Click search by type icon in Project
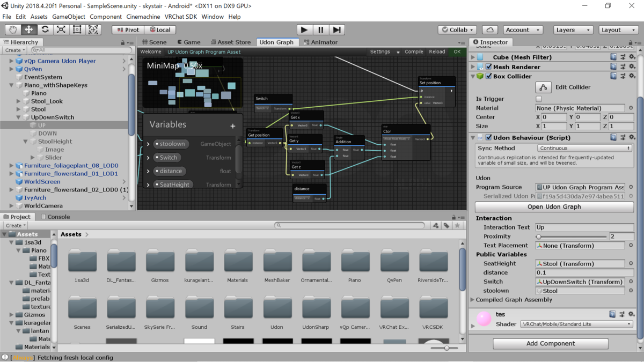The width and height of the screenshot is (644, 362). (436, 226)
